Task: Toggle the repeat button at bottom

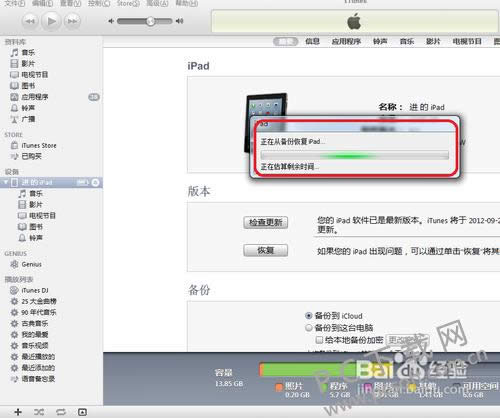Action: tap(61, 412)
